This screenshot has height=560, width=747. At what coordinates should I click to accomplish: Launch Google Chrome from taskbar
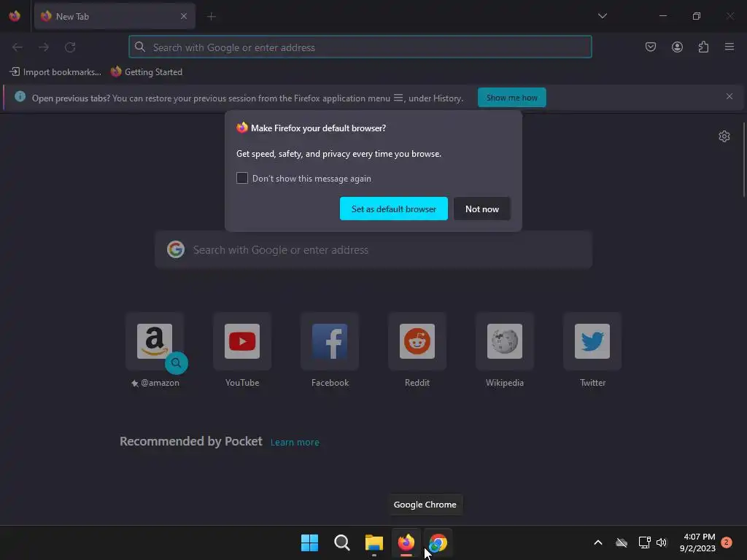pos(438,542)
